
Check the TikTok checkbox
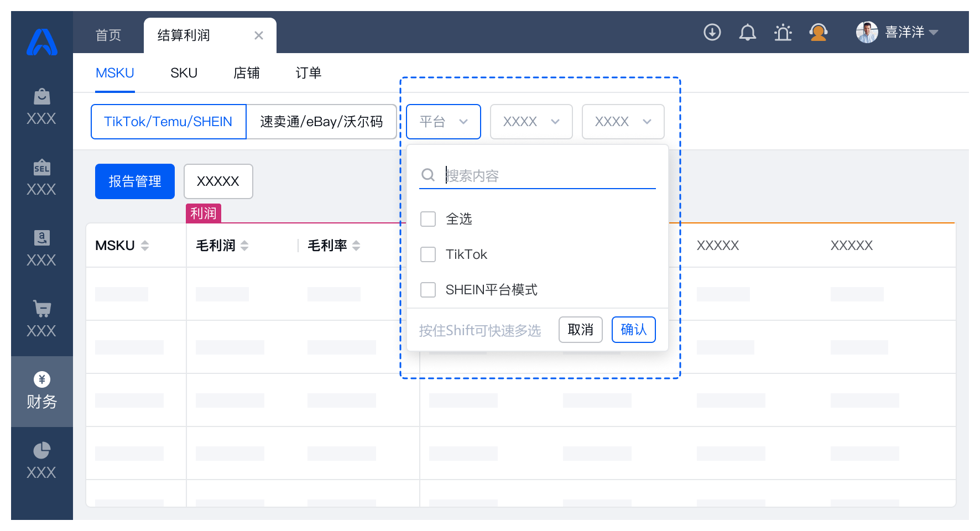pyautogui.click(x=428, y=254)
